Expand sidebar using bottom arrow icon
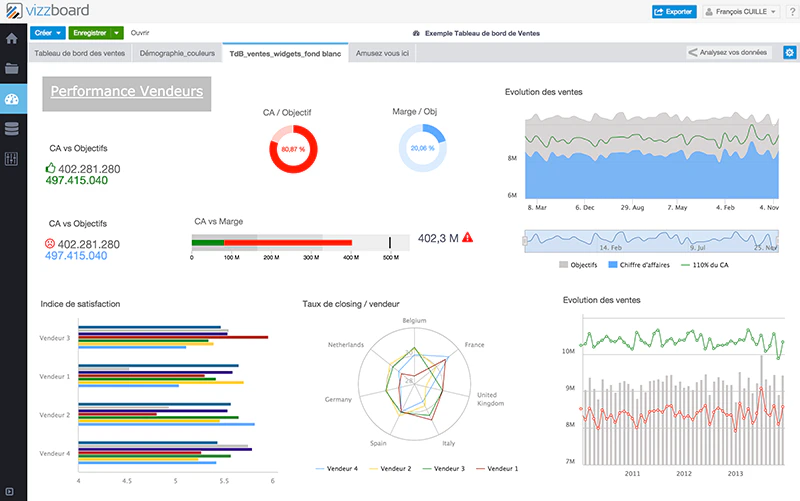 point(9,492)
